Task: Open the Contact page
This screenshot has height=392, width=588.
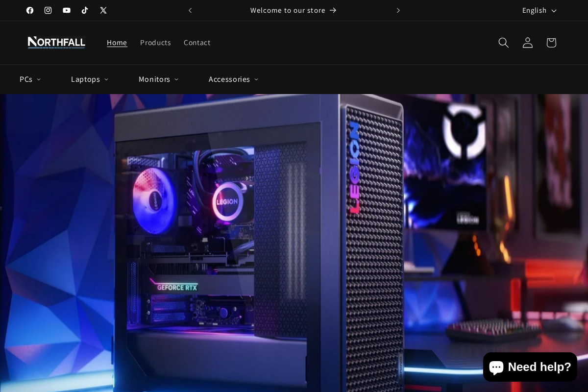Action: 197,43
